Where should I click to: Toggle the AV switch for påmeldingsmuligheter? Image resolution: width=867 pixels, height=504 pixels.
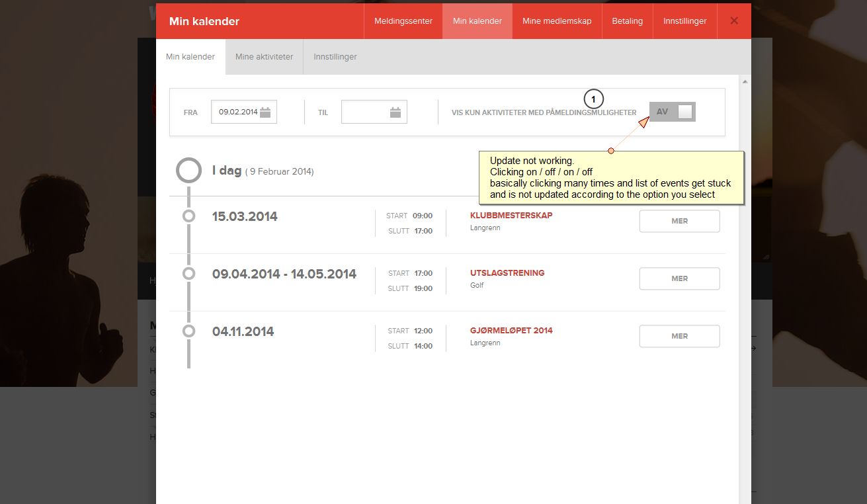673,112
